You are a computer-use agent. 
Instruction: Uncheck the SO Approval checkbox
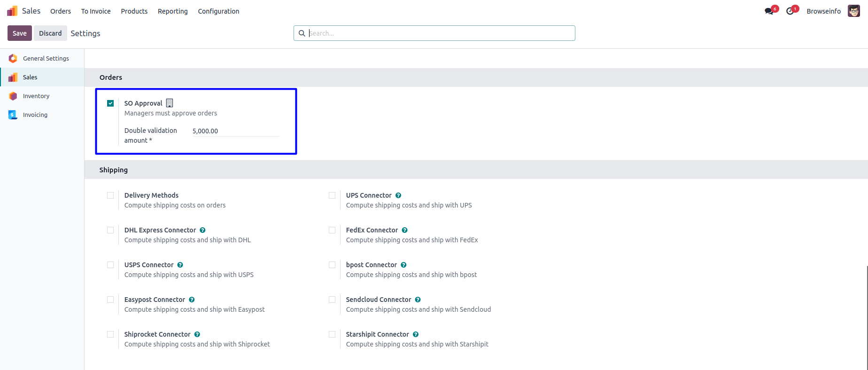pyautogui.click(x=110, y=103)
